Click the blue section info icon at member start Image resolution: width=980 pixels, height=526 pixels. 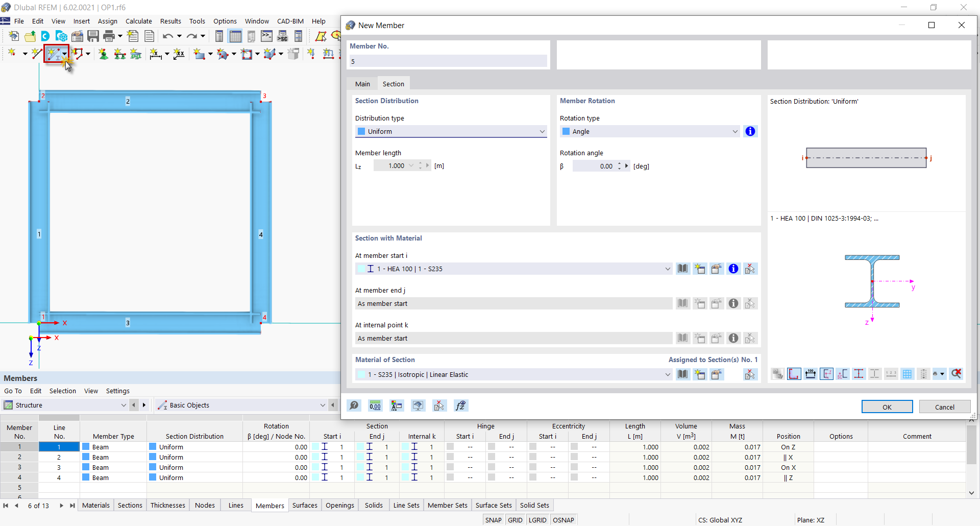click(x=733, y=269)
